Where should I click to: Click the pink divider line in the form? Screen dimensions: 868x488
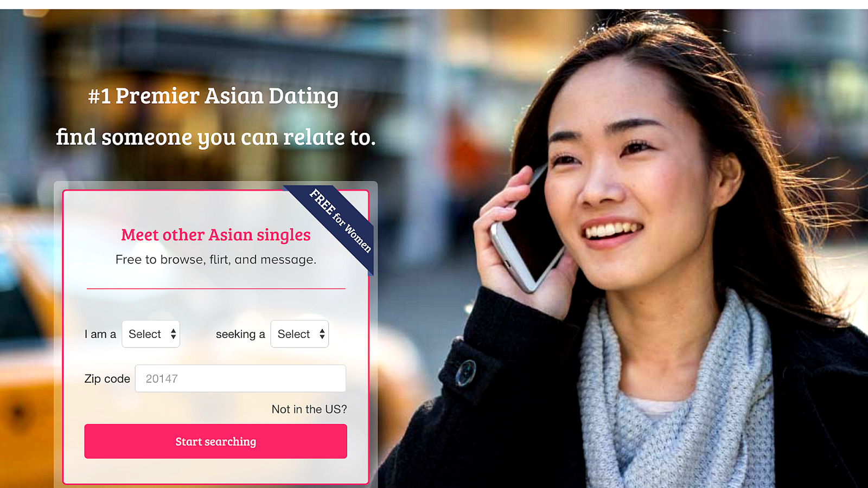click(216, 289)
